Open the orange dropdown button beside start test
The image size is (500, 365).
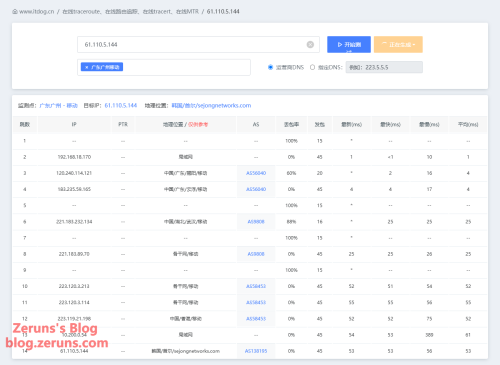tap(398, 44)
